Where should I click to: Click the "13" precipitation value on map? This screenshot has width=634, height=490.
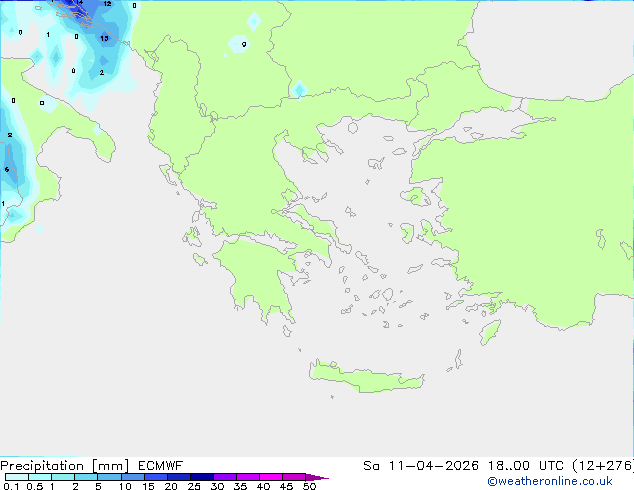(104, 38)
